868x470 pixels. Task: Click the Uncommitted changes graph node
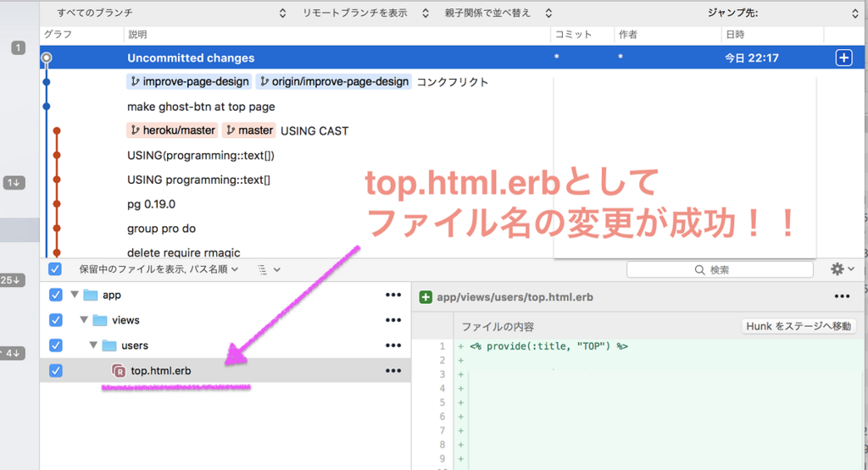tap(47, 58)
